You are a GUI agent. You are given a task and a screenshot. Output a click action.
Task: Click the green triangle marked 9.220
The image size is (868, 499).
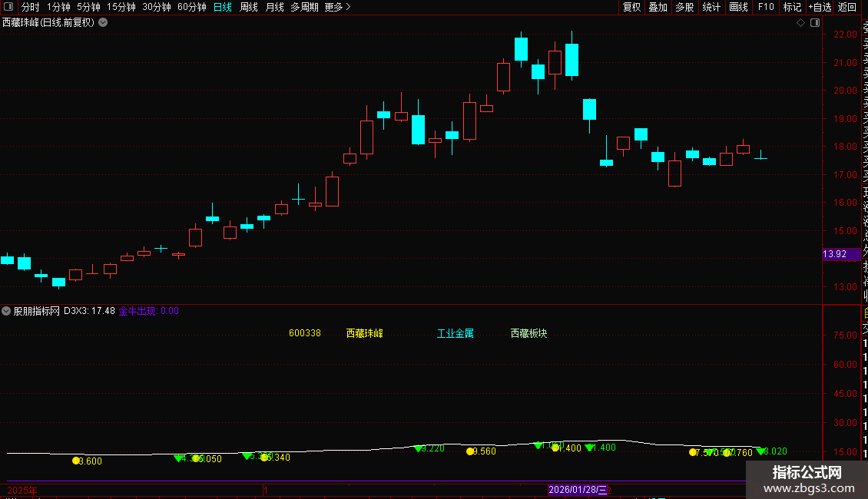click(418, 448)
